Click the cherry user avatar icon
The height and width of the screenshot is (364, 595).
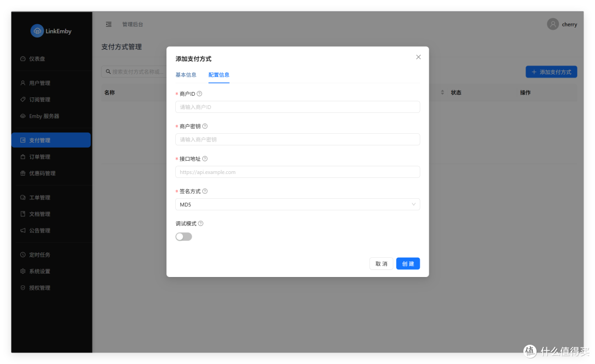tap(553, 24)
